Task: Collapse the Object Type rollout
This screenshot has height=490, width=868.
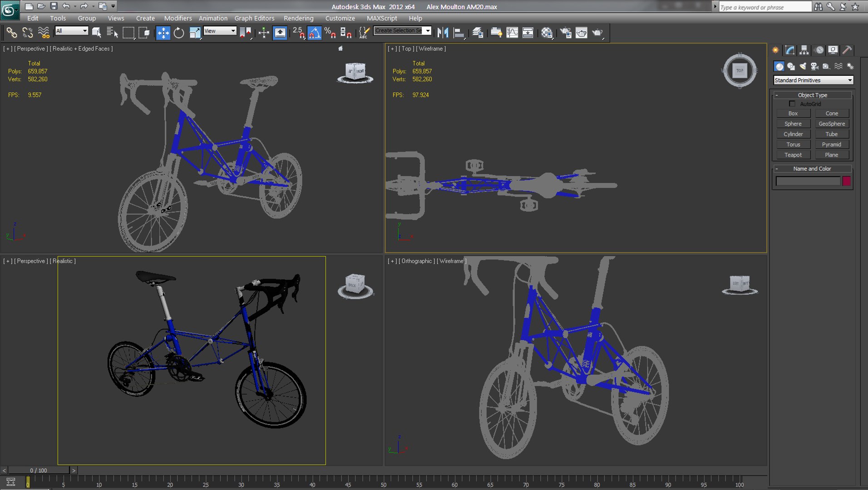Action: pos(812,95)
